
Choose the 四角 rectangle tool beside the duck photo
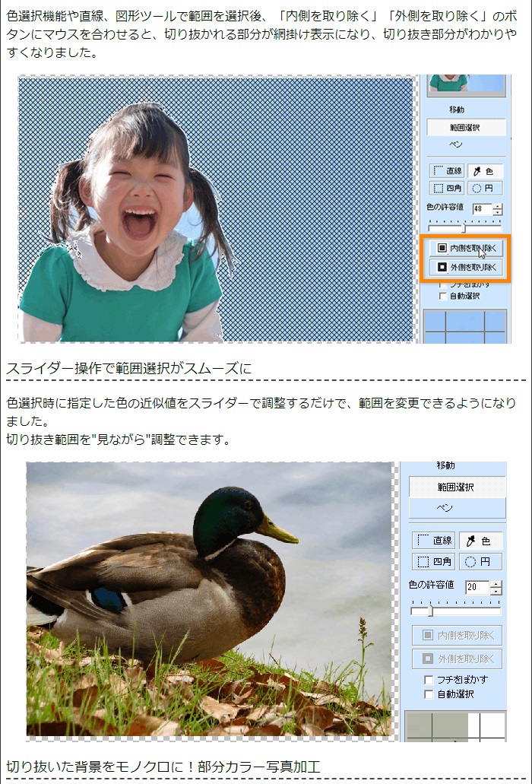click(434, 561)
